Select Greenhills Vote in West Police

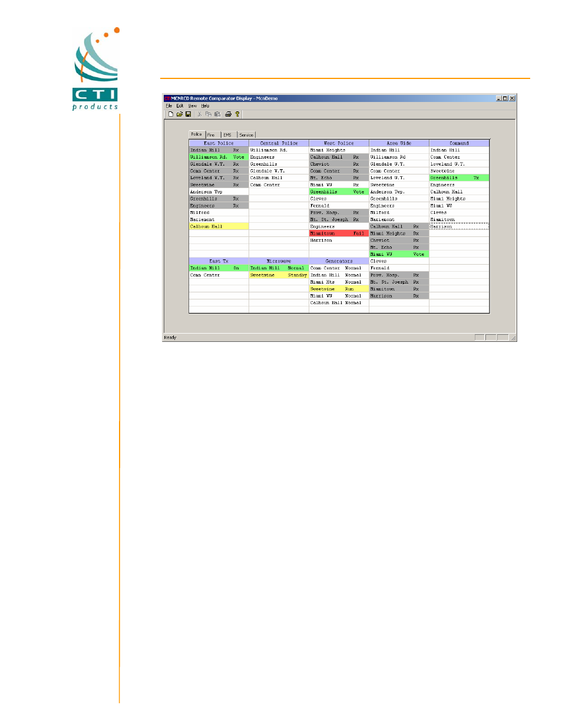point(339,192)
